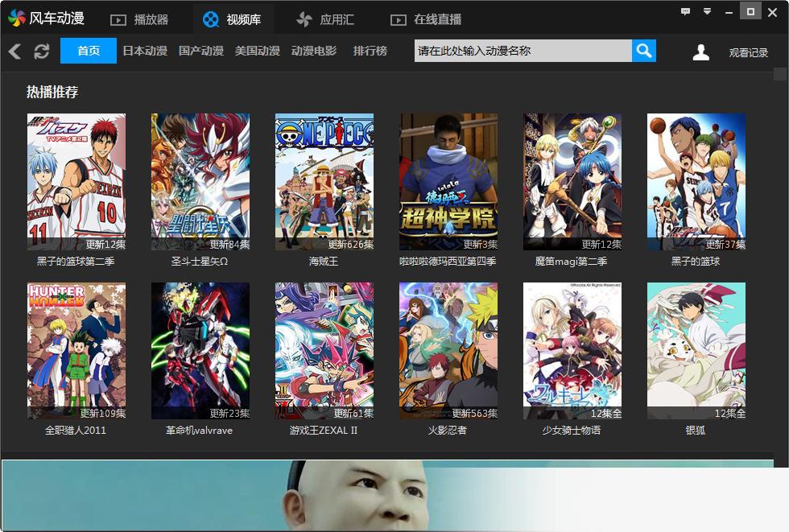
Task: Open the 啦啦啦德玛西亚第四季 poster
Action: 448,182
